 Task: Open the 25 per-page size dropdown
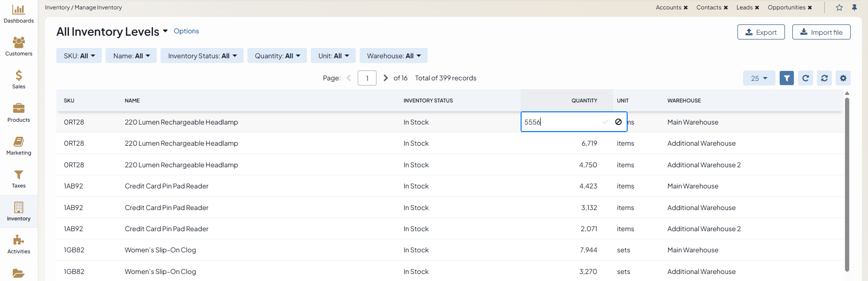pos(759,78)
